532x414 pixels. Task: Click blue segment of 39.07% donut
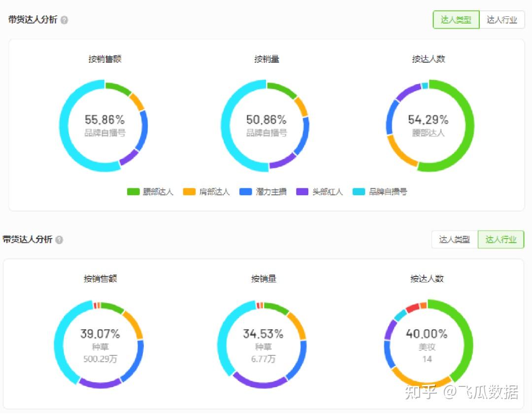pyautogui.click(x=136, y=363)
